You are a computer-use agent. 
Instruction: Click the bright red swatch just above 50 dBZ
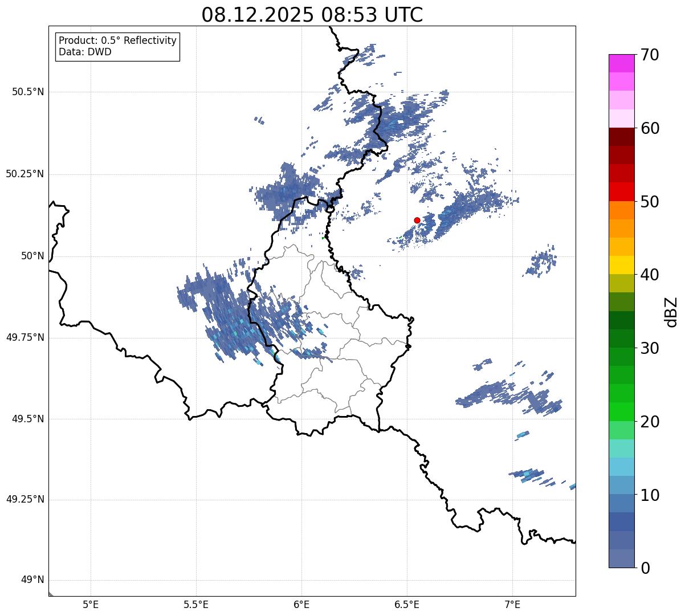pos(621,192)
